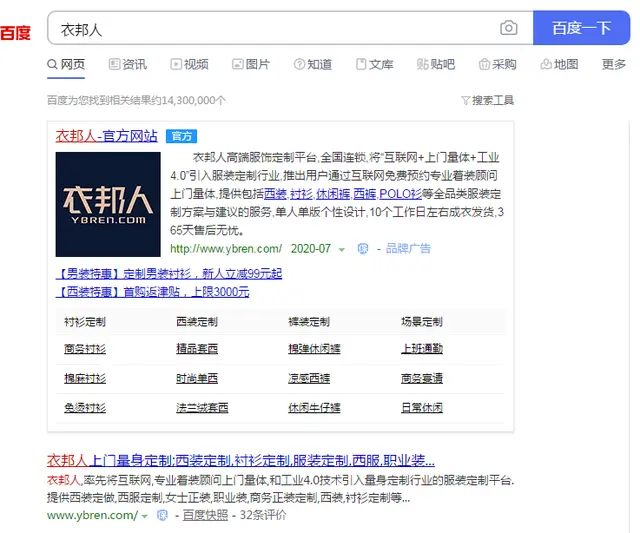
Task: Open the 商务衬衫 link
Action: click(x=85, y=349)
